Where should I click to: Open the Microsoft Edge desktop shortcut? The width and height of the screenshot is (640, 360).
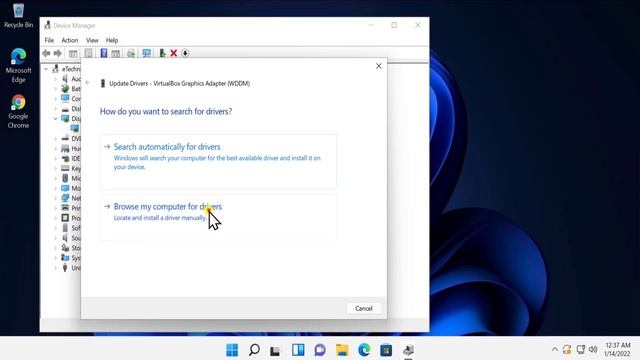click(18, 65)
